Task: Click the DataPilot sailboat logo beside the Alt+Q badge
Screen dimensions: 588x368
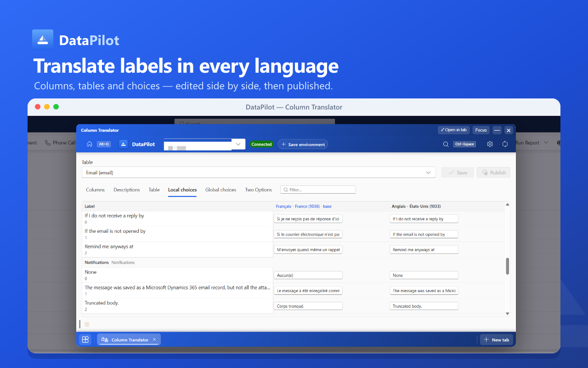Action: 123,144
